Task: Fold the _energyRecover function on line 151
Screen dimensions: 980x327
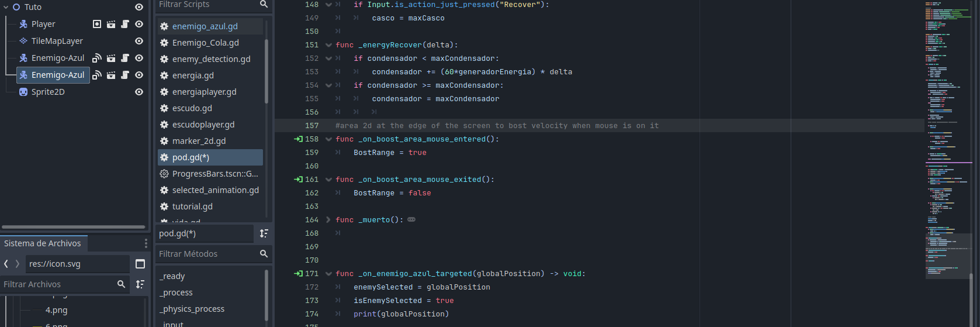Action: point(328,45)
